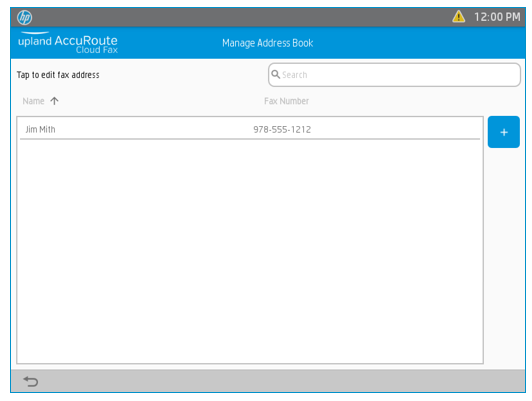532x401 pixels.
Task: Open the yellow warning alert icon
Action: (x=458, y=17)
